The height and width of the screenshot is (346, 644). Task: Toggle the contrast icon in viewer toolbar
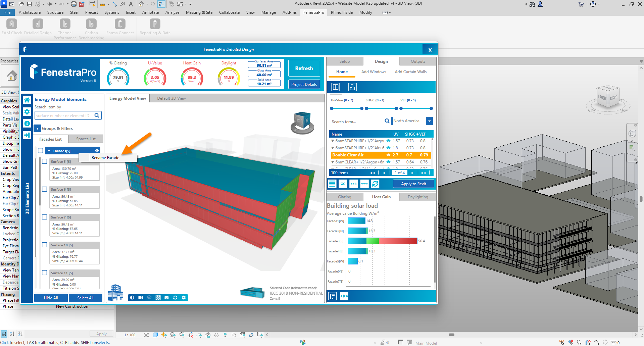[132, 298]
